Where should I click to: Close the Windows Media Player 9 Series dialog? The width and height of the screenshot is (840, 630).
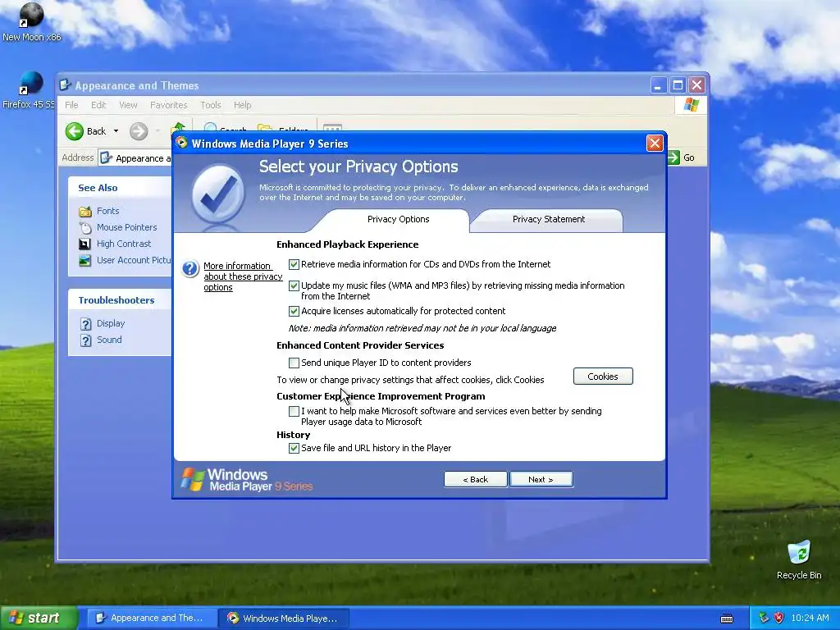[x=655, y=143]
